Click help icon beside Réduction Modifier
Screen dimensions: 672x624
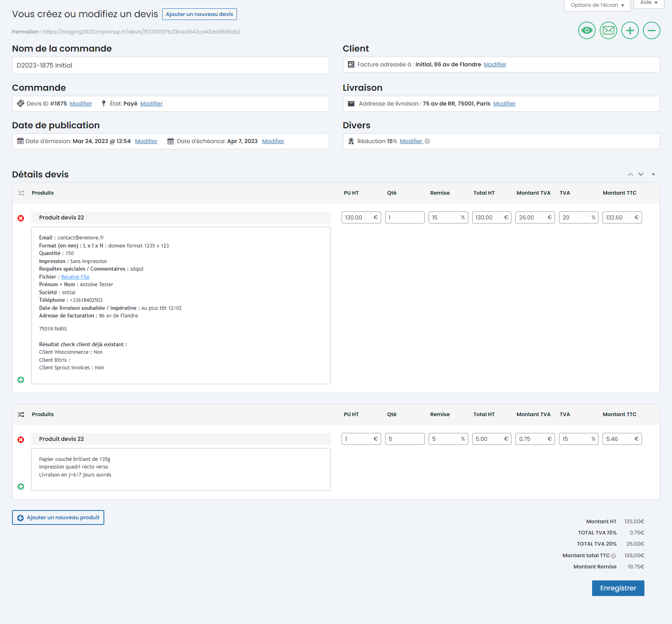(x=427, y=141)
